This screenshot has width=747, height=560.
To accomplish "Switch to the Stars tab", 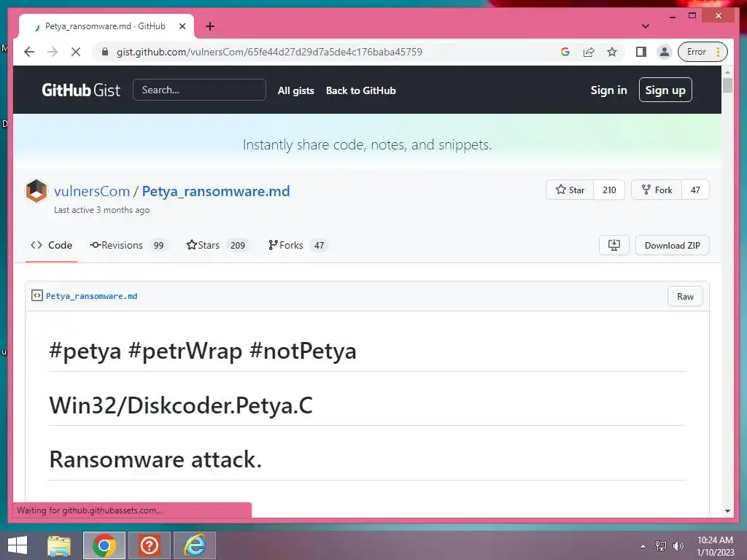I will (217, 245).
